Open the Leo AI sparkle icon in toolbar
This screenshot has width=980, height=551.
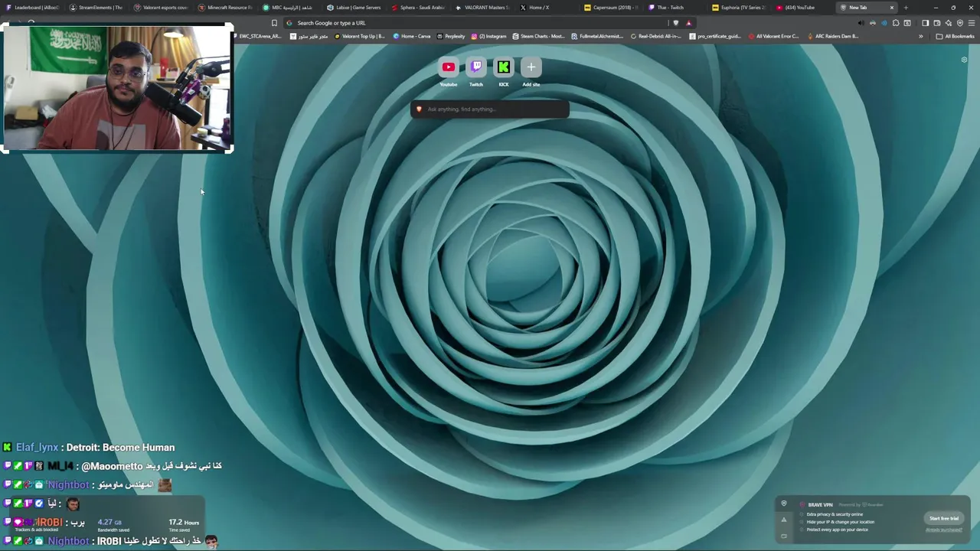point(948,23)
